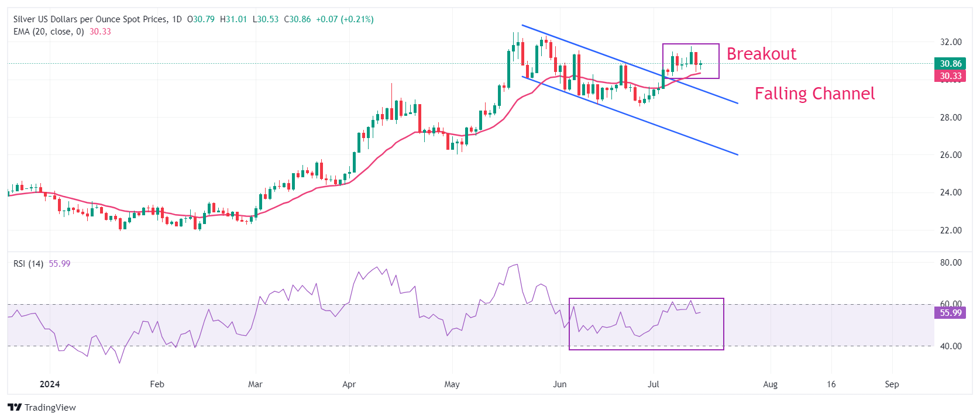Click the 22.00 price scale label
The width and height of the screenshot is (980, 420).
(950, 230)
